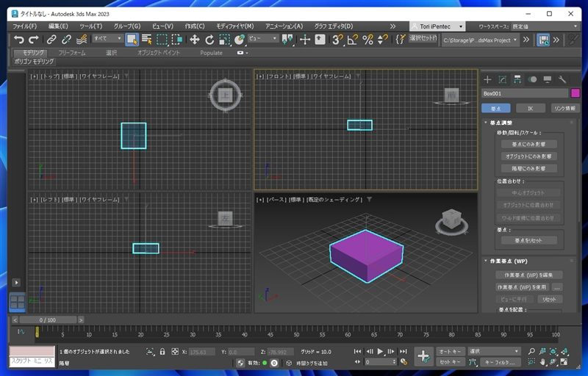Open the ワークスペース 既定値 dropdown
This screenshot has height=376, width=588.
tap(545, 26)
